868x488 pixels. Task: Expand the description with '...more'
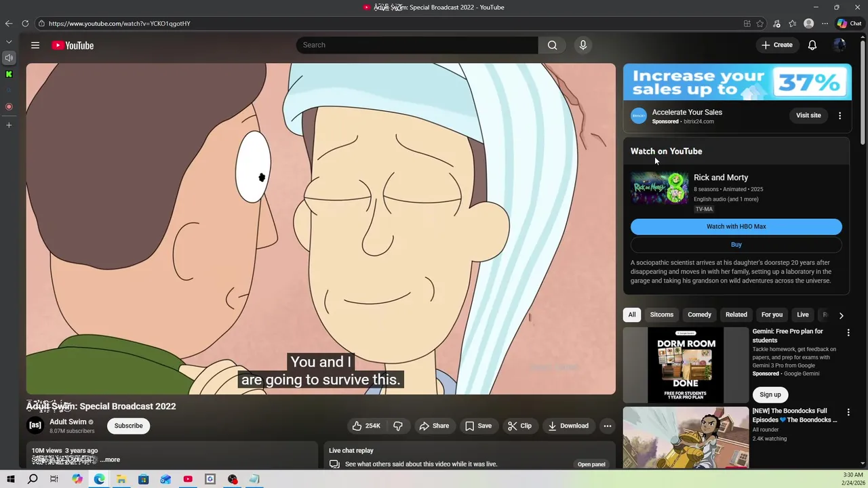click(110, 460)
